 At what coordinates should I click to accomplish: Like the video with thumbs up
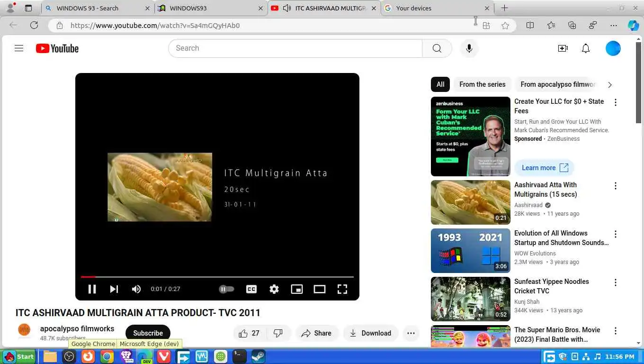click(x=250, y=333)
